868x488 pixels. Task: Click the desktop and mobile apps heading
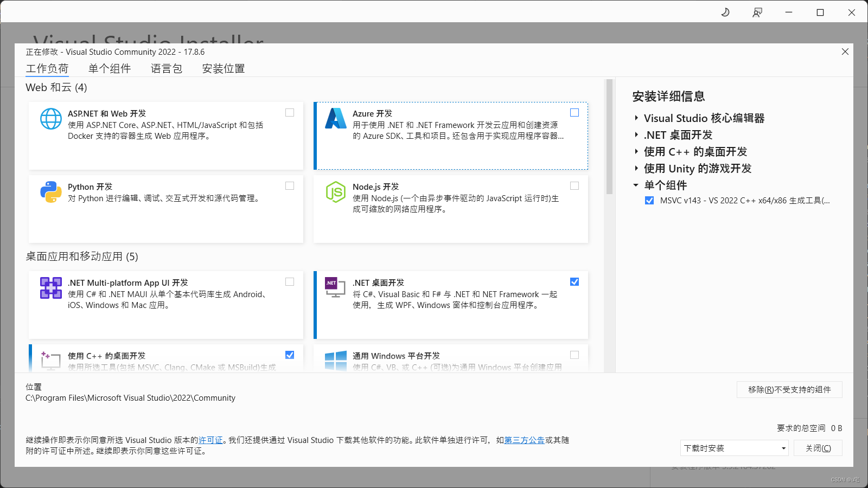tap(82, 256)
